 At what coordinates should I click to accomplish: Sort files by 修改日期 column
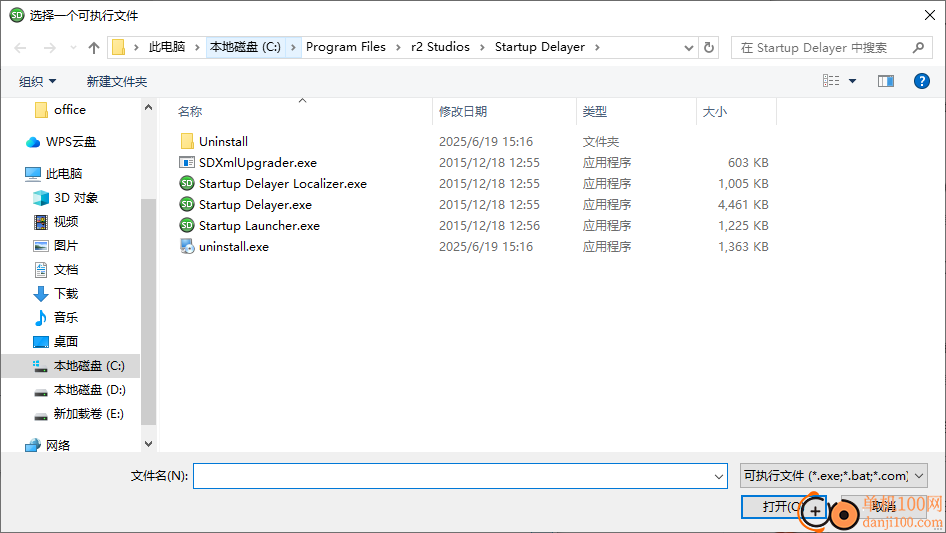coord(463,112)
